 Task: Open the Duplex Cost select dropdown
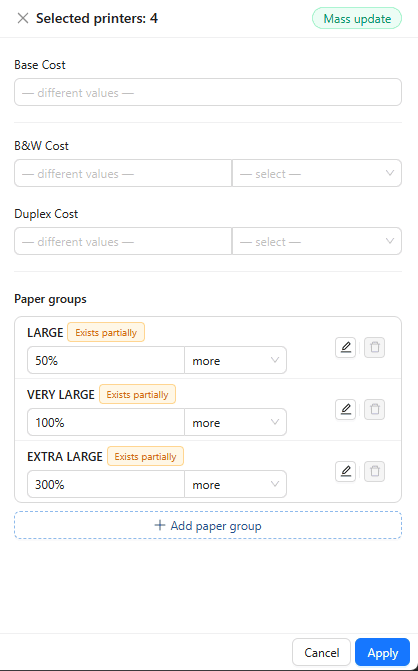pos(317,241)
